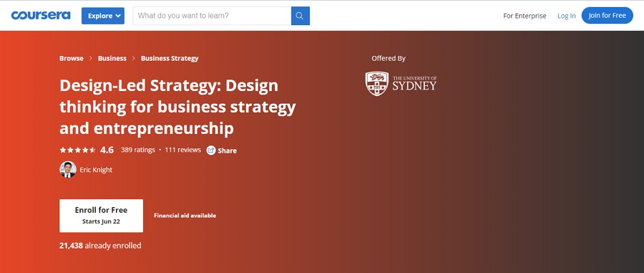Image resolution: width=644 pixels, height=273 pixels.
Task: Click the University of Sydney crest logo
Action: tap(376, 83)
